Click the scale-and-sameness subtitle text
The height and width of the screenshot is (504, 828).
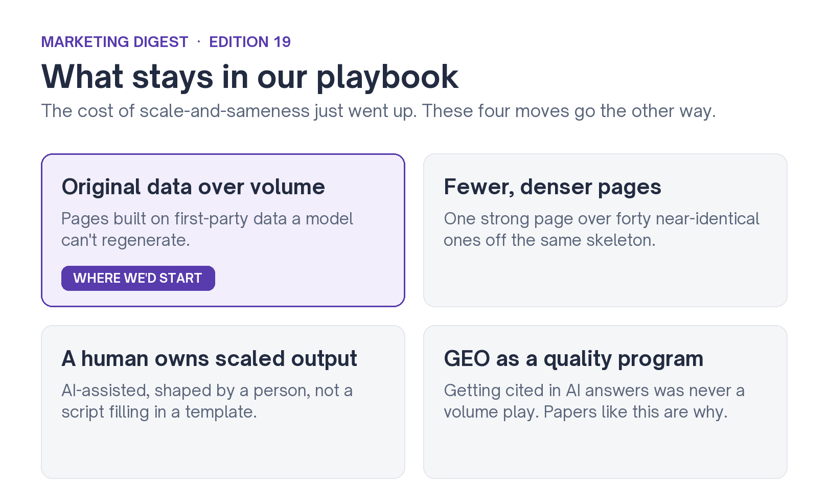pyautogui.click(x=378, y=111)
